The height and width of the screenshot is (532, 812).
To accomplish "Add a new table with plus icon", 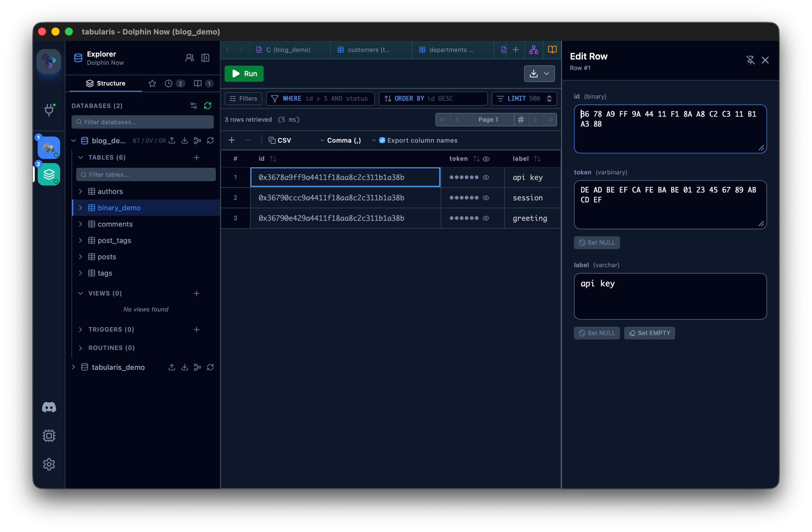I will [197, 157].
